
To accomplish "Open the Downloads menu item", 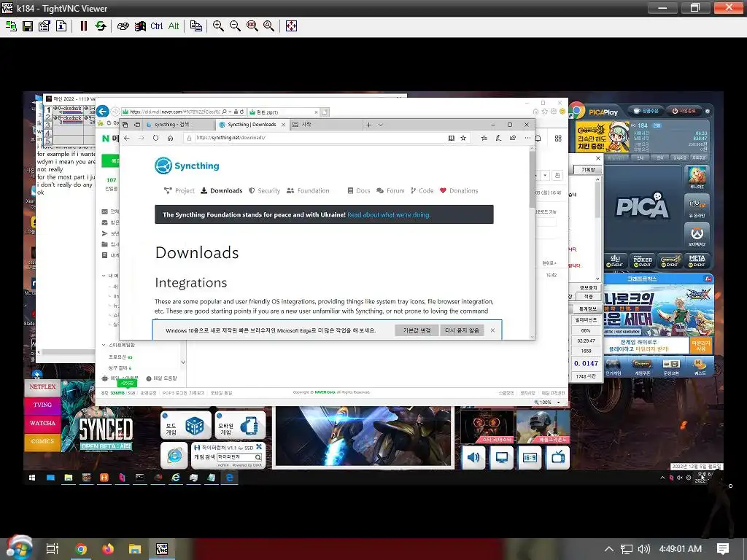I will (x=222, y=190).
